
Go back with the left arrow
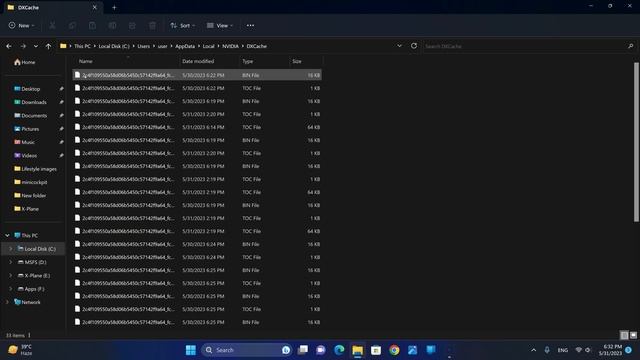(9, 46)
